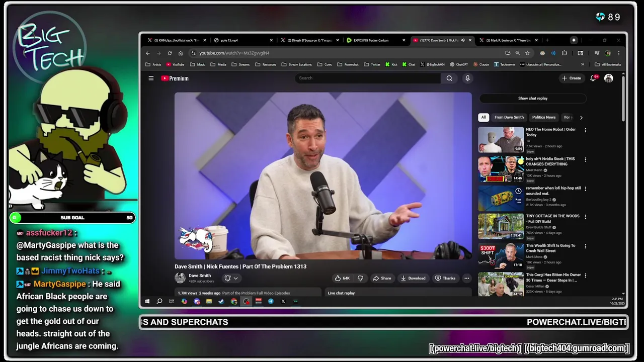
Task: Select the All filter chip
Action: [x=484, y=117]
